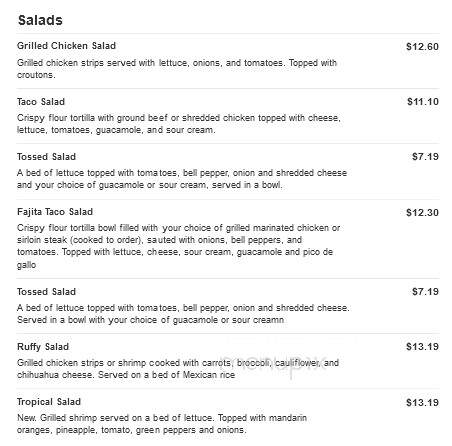Click the Tropical Salad $13.19 price
Screen dimensions: 452x446
point(422,403)
